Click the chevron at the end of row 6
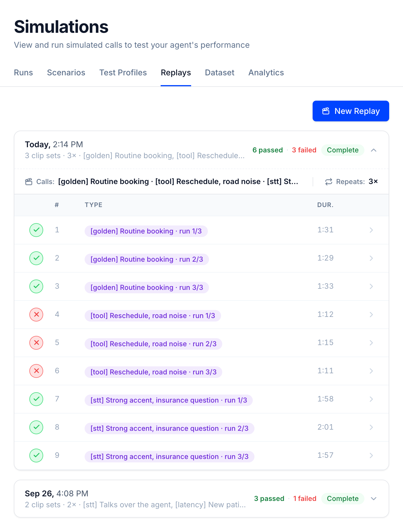 pyautogui.click(x=371, y=371)
